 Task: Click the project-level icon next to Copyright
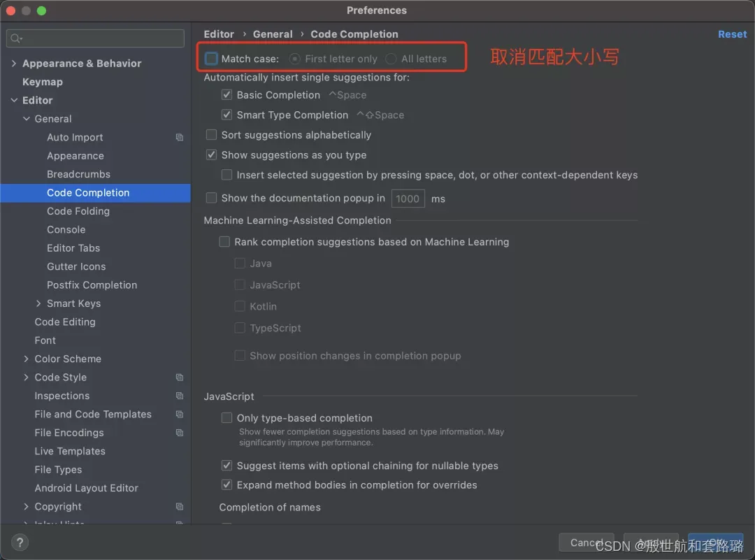point(179,507)
